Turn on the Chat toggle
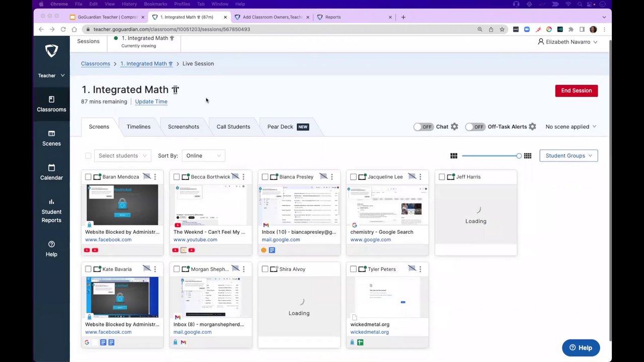Image resolution: width=644 pixels, height=362 pixels. [x=423, y=127]
